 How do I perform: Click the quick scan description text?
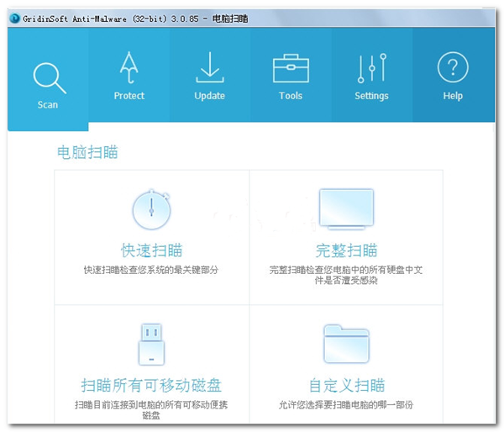[152, 270]
